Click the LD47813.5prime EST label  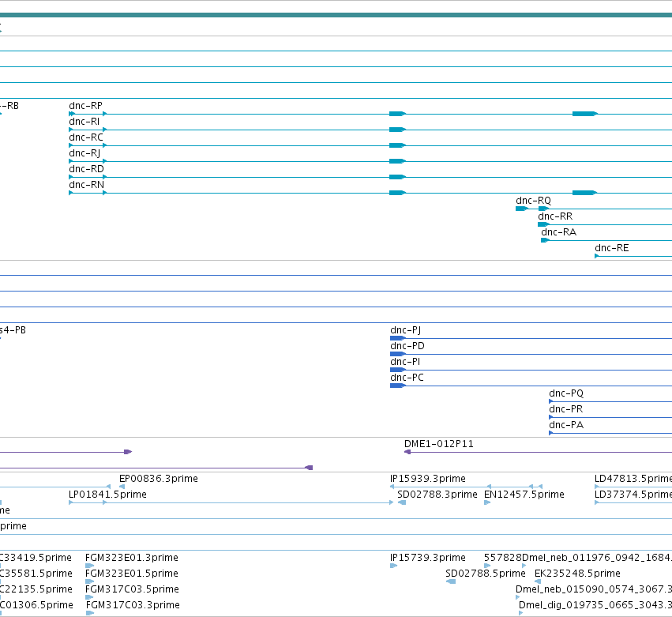click(633, 479)
